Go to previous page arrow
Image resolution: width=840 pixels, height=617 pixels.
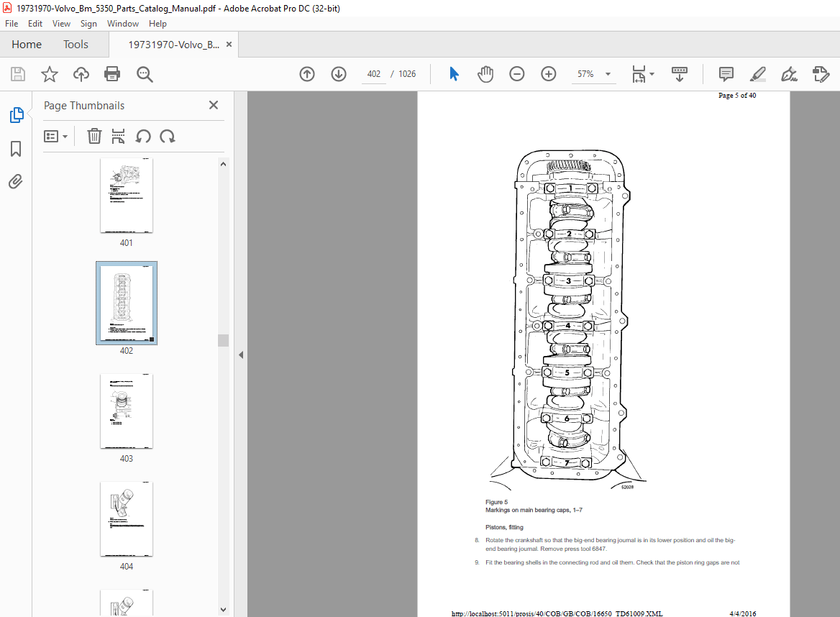point(307,74)
